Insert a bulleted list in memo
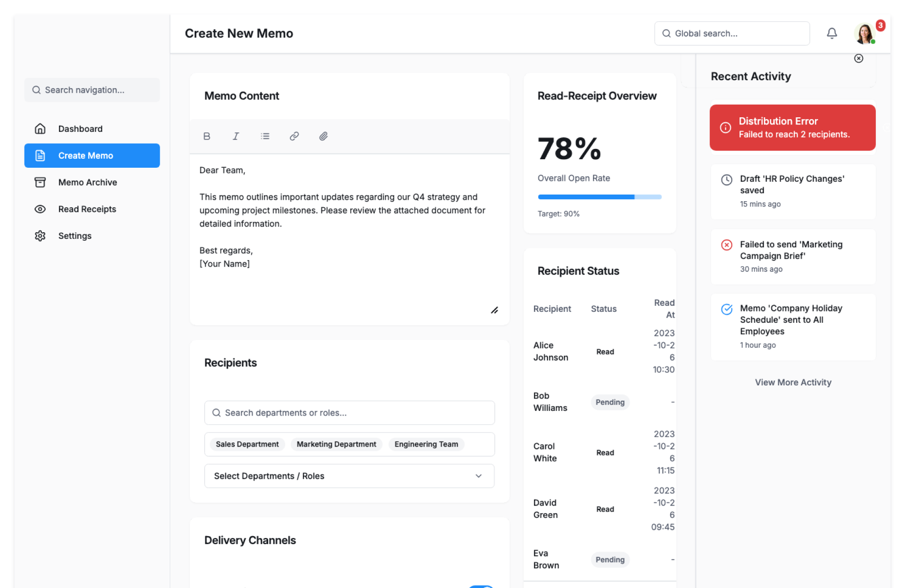Viewport: 905px width, 588px height. point(265,136)
